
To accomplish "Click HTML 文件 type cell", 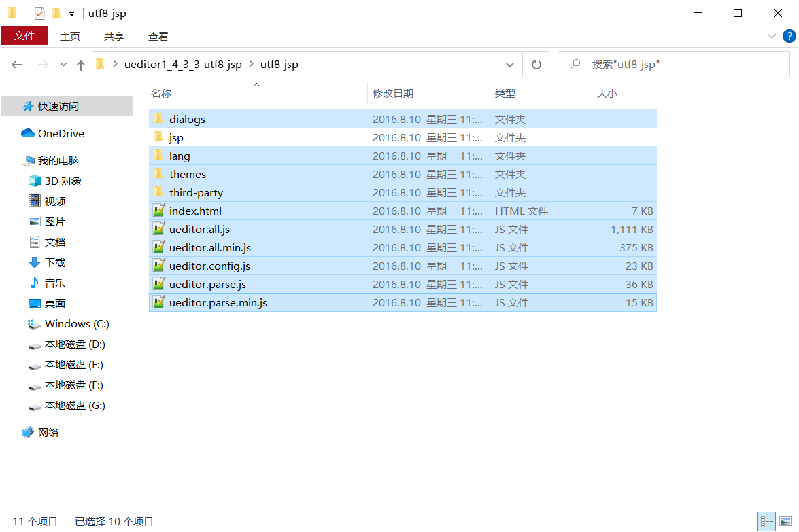I will [522, 211].
